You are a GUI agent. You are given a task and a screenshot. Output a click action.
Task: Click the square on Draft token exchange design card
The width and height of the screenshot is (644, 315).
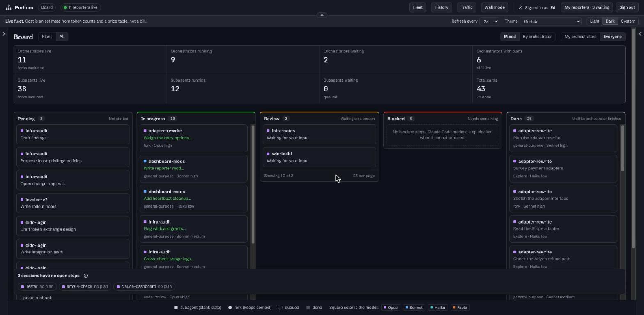coord(22,223)
